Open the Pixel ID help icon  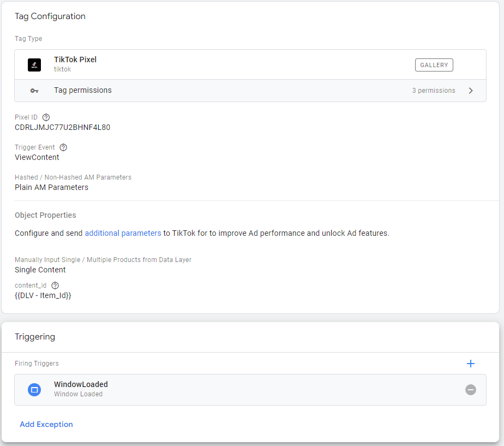click(46, 117)
